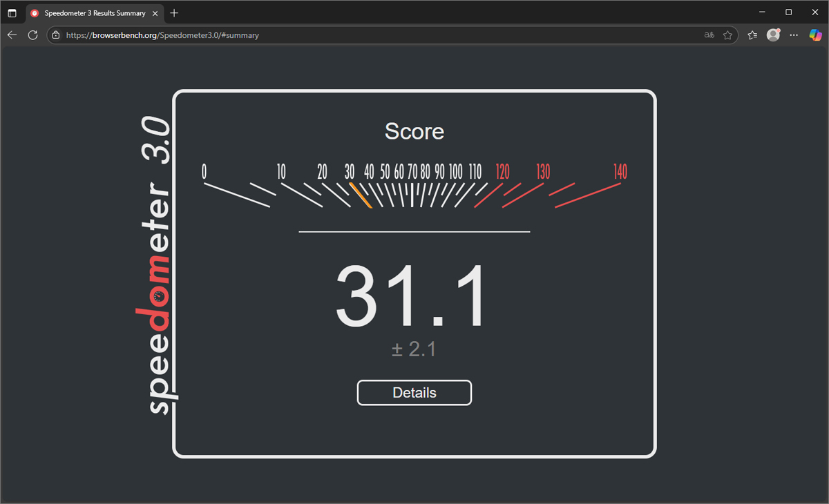This screenshot has height=504, width=829.
Task: Click the 30 gauge label
Action: 350,172
